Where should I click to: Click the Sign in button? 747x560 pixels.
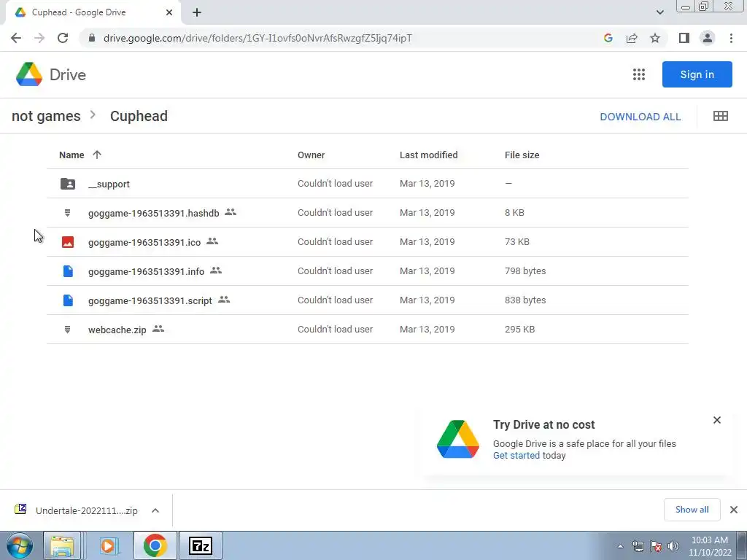point(697,74)
